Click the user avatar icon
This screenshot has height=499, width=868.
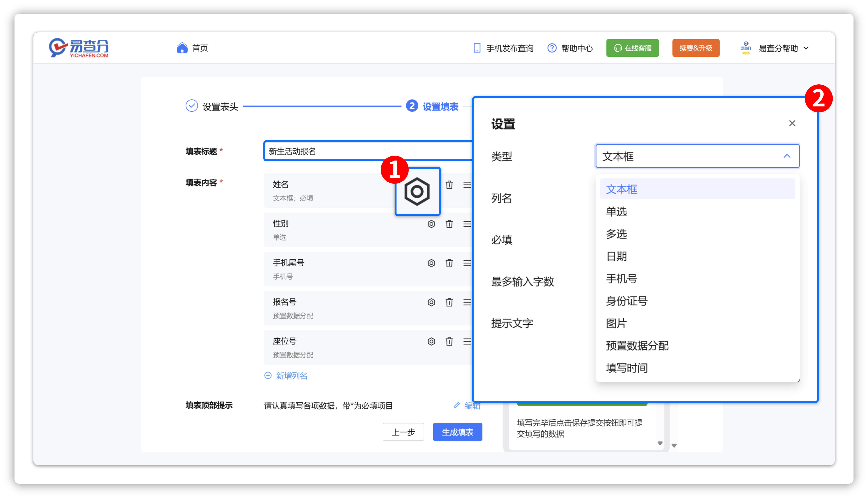click(746, 48)
